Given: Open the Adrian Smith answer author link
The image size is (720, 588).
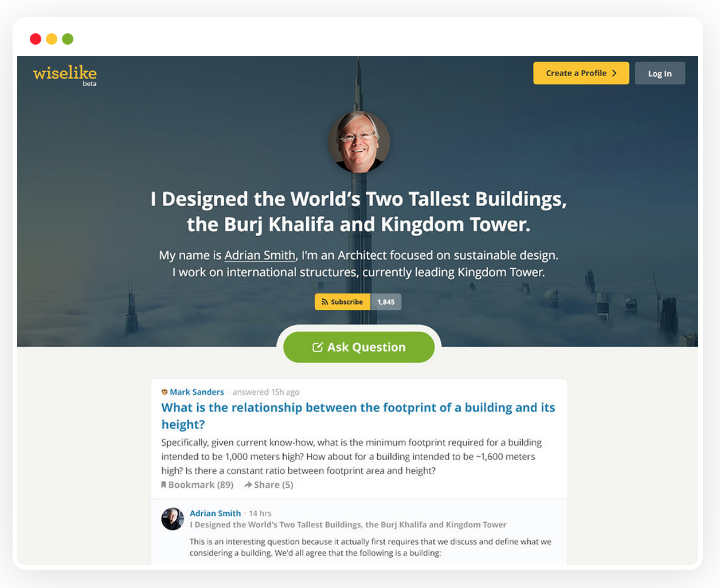Looking at the screenshot, I should (215, 513).
